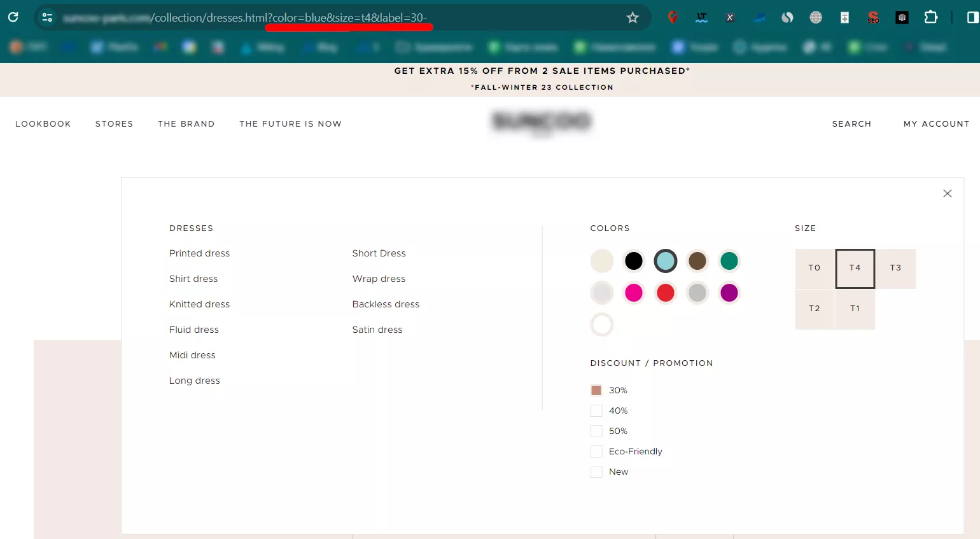Select size T0
Screen dimensions: 980x539
coord(815,269)
